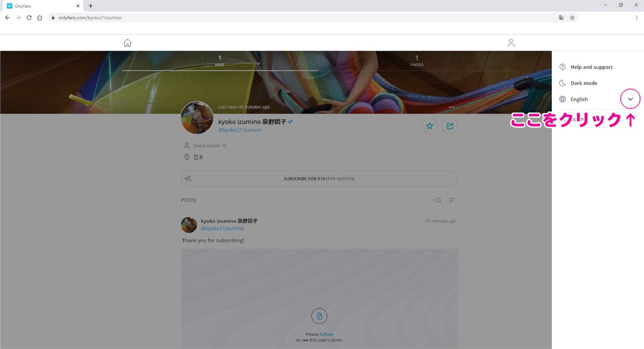Switch to the 1 Post tab

220,61
